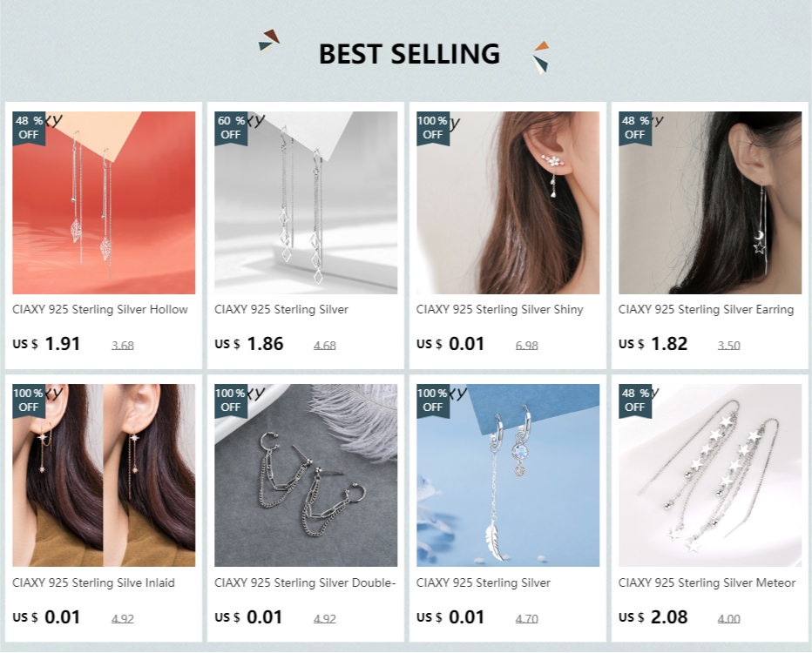
Task: Click 100% OFF badge on chain earrings
Action: click(231, 401)
